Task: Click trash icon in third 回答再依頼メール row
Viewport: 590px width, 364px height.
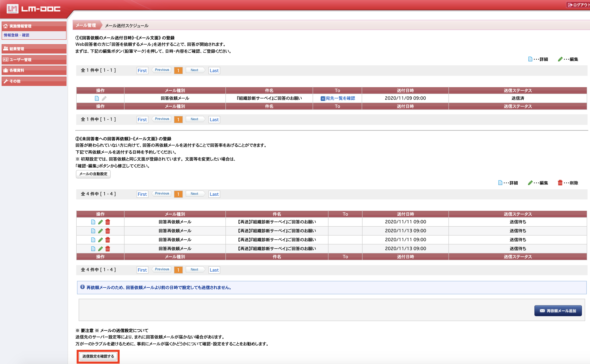Action: coord(108,240)
